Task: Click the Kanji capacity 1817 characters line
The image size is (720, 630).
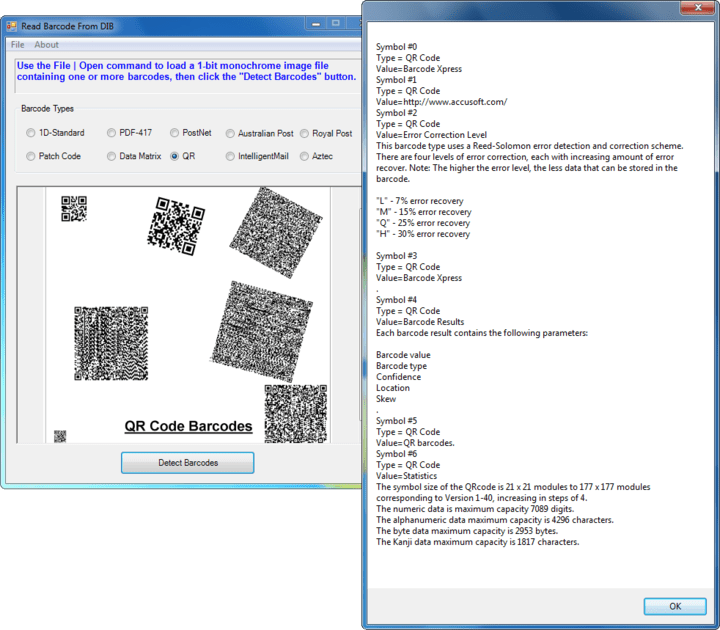Action: tap(478, 542)
